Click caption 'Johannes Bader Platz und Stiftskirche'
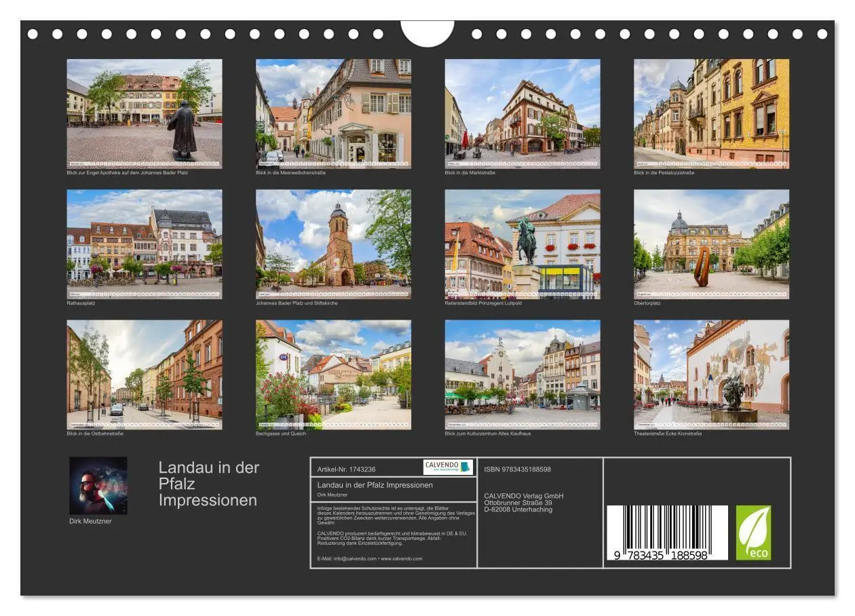 pyautogui.click(x=297, y=303)
